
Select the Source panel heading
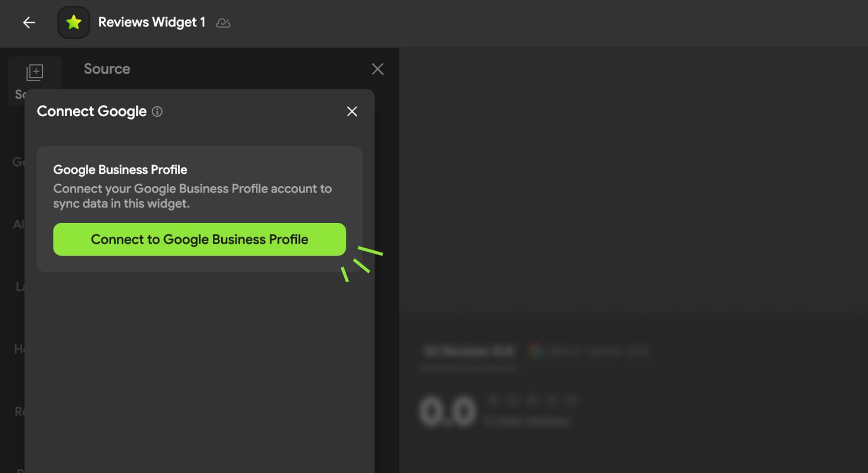pos(107,69)
